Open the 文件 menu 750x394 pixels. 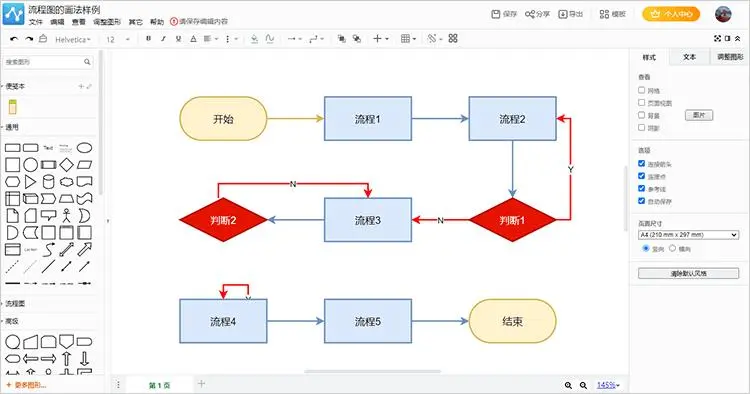(35, 22)
